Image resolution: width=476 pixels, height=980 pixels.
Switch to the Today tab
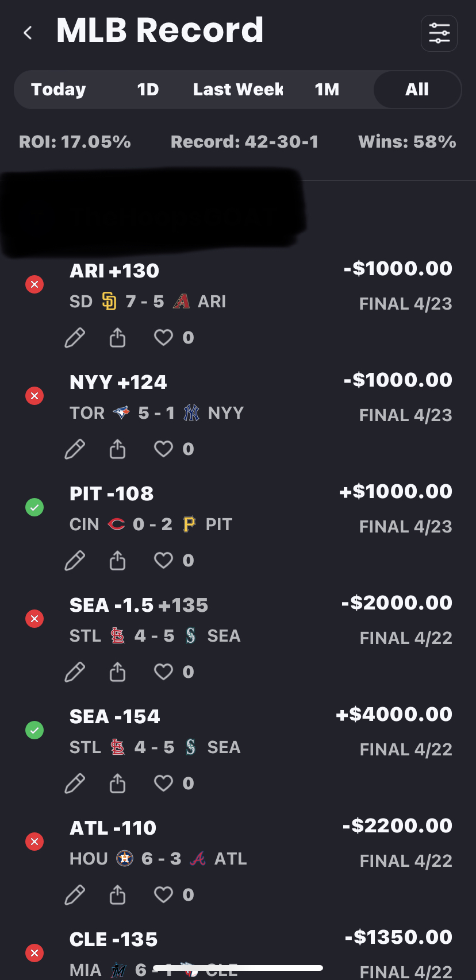click(x=59, y=90)
